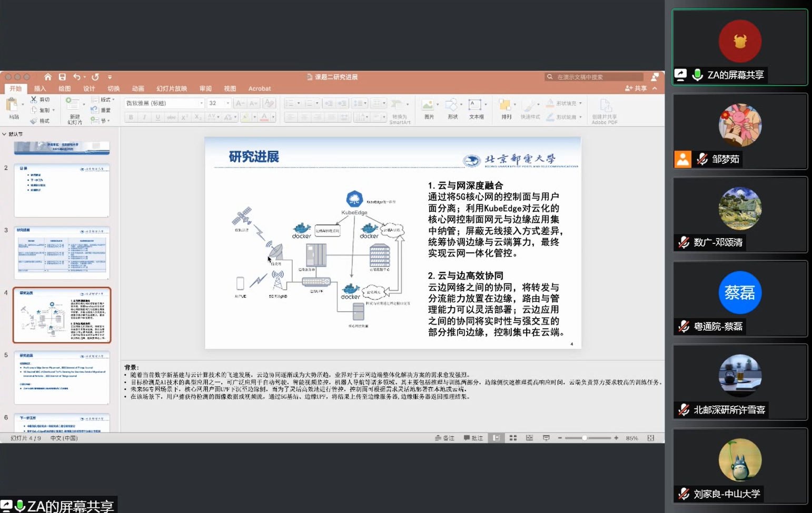Viewport: 812px width, 513px height.
Task: Reset slide layout (重置)
Action: 101,110
